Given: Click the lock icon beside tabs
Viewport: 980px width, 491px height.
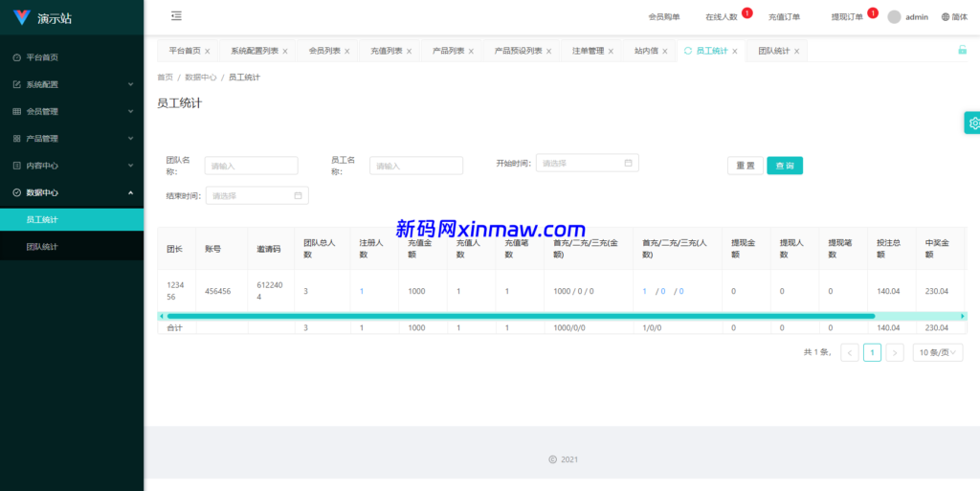Looking at the screenshot, I should [963, 50].
